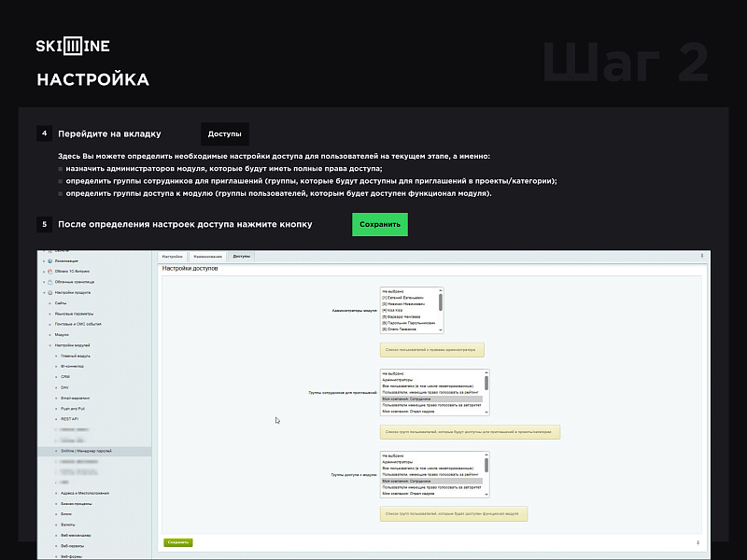Click the Настройки продукта tree label

pyautogui.click(x=73, y=292)
